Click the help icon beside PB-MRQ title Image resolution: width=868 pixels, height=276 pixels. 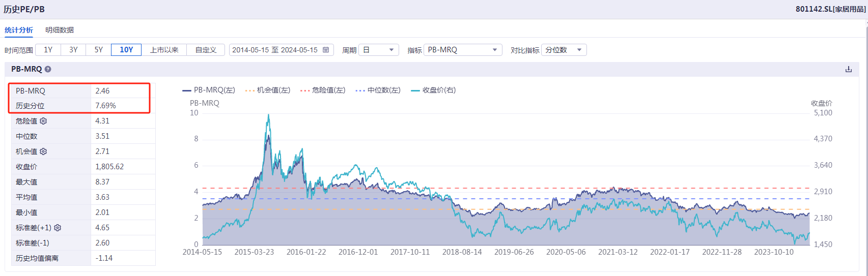[x=48, y=69]
